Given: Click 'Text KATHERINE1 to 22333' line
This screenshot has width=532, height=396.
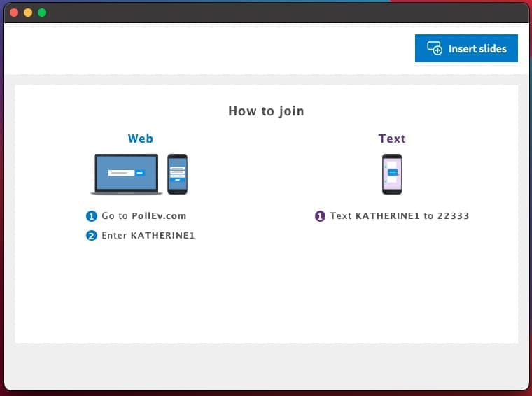Looking at the screenshot, I should 400,216.
